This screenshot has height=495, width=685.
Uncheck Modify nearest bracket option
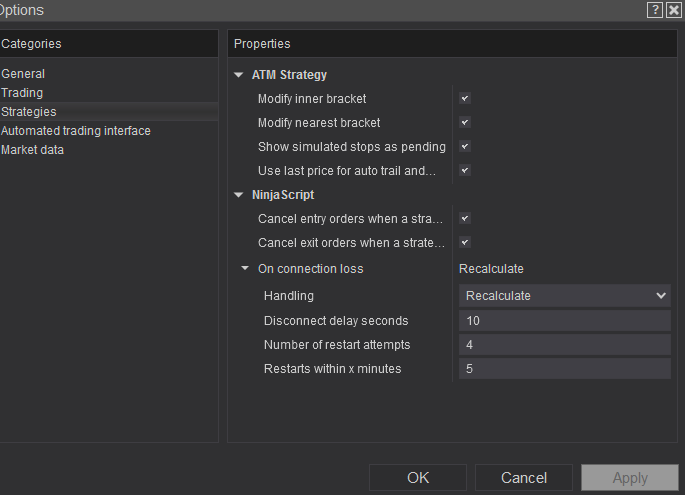pos(465,123)
